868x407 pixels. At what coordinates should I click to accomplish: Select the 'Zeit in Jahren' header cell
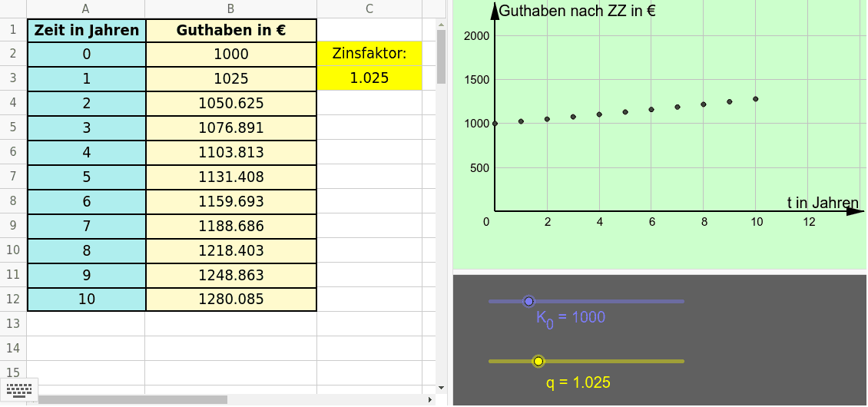[x=86, y=30]
